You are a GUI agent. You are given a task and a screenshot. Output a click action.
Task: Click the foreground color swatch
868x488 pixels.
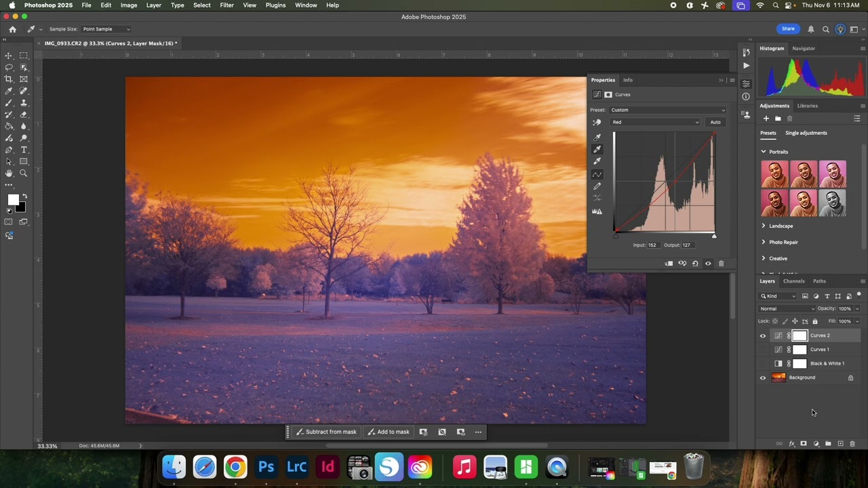click(13, 200)
